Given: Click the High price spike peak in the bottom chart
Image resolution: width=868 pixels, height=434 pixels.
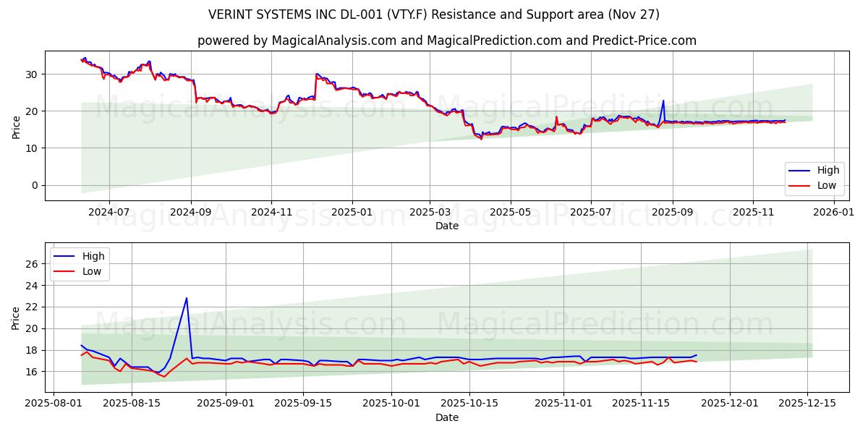Looking at the screenshot, I should pyautogui.click(x=187, y=298).
